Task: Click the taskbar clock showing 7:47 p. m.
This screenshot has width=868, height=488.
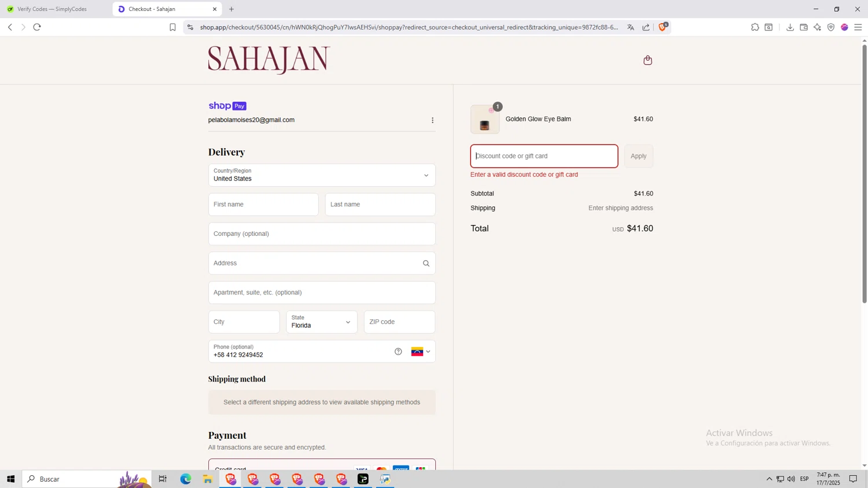Action: click(x=828, y=479)
